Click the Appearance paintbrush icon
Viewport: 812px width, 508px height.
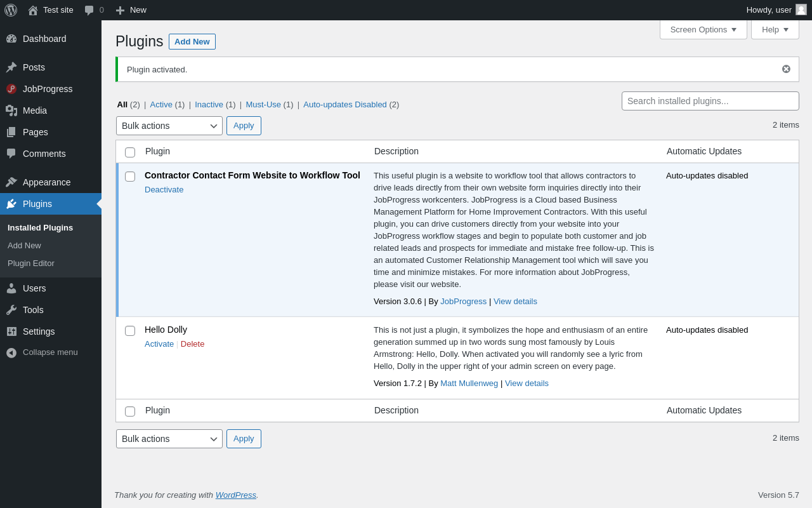[x=11, y=182]
